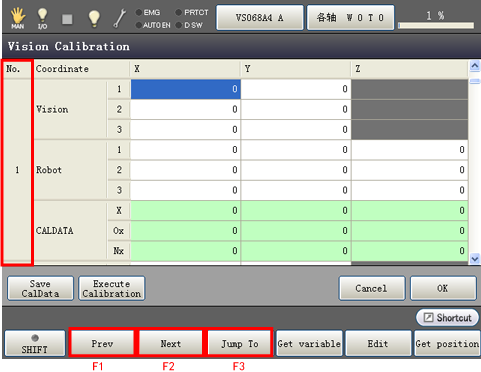This screenshot has height=372, width=481.
Task: Open the wrench tool icon
Action: (120, 18)
